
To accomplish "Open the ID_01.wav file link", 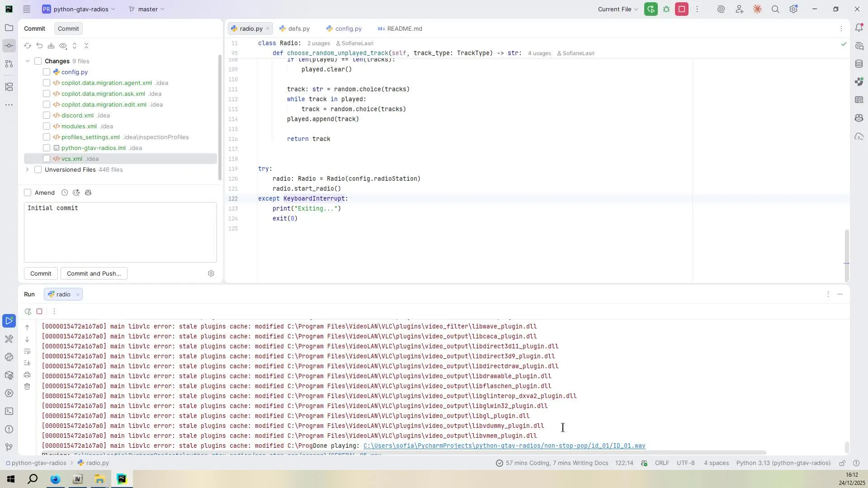I will pos(504,446).
